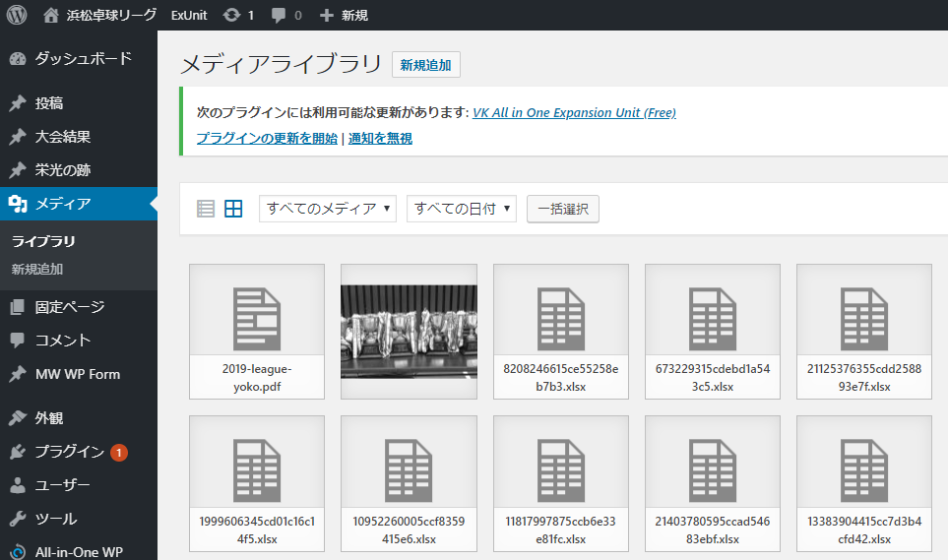Viewport: 948px width, 560px height.
Task: Click the plus 新規 icon in admin bar
Action: pos(327,15)
